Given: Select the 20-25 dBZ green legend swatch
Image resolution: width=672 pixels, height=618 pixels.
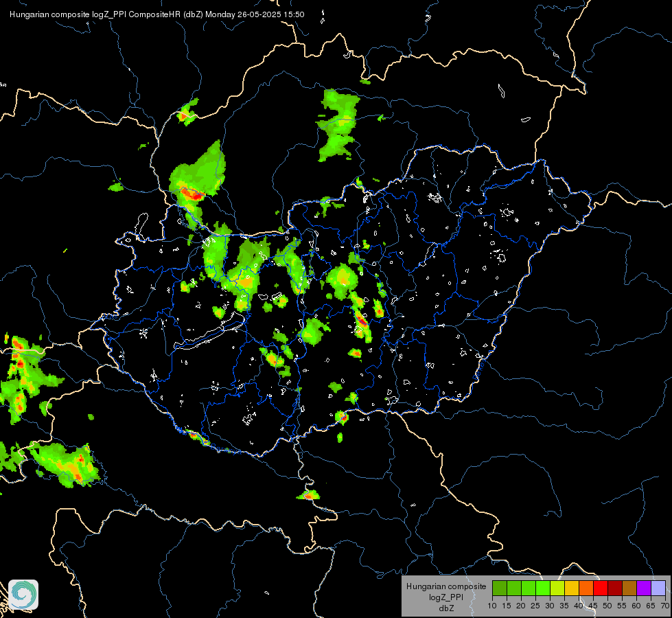Looking at the screenshot, I should tap(529, 588).
